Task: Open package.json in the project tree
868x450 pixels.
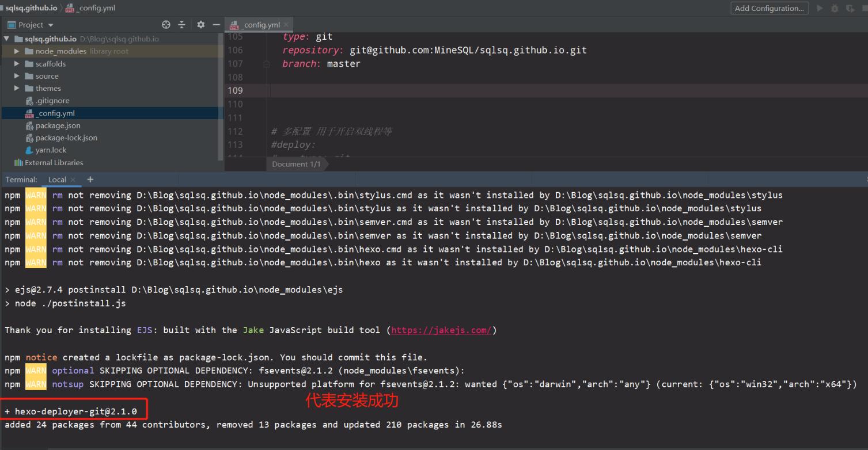Action: click(x=58, y=125)
